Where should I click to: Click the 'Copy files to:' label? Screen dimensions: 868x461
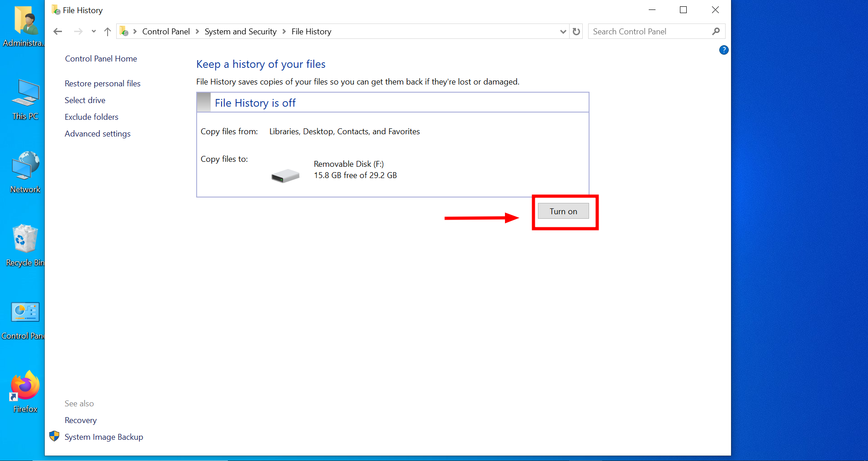(224, 159)
